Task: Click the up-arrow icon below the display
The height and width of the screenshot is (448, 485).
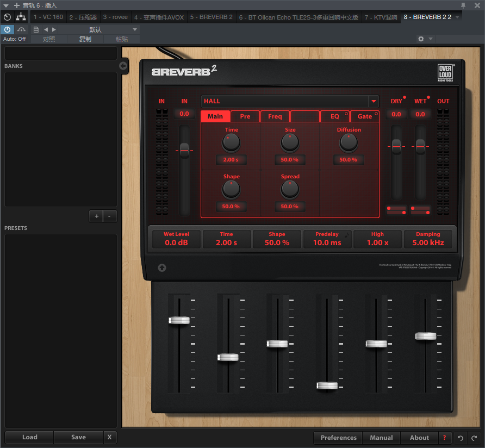Action: coord(162,267)
